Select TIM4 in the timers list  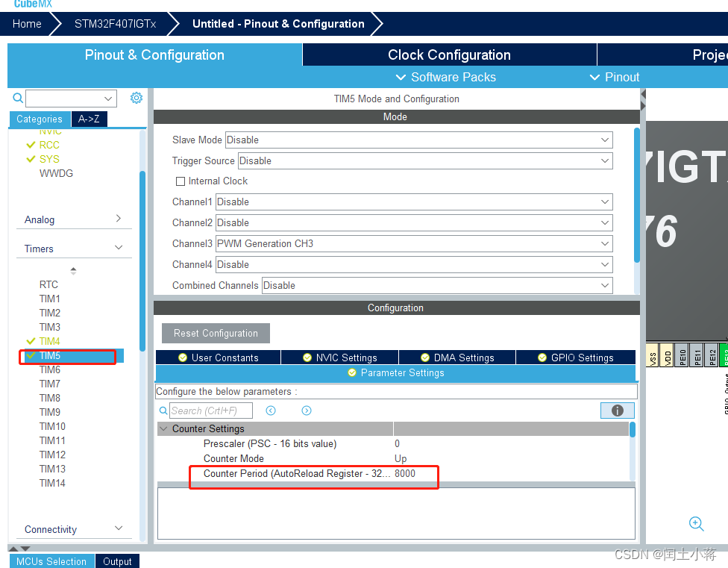click(x=50, y=341)
